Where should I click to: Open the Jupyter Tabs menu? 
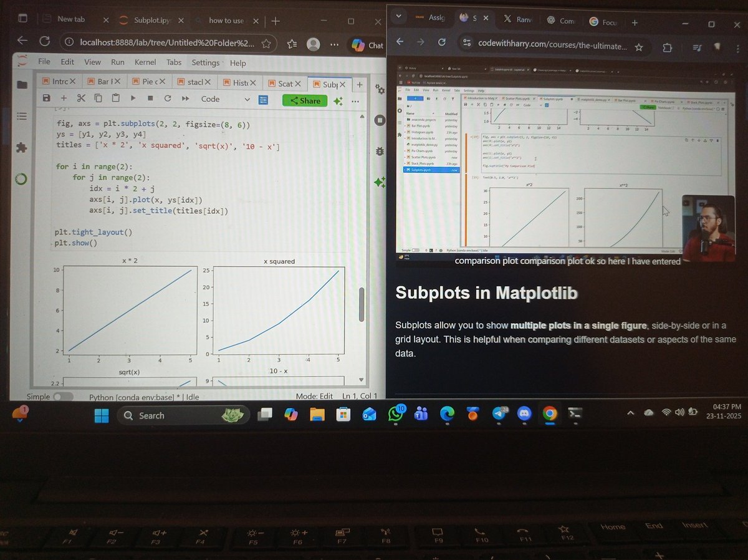tap(174, 62)
